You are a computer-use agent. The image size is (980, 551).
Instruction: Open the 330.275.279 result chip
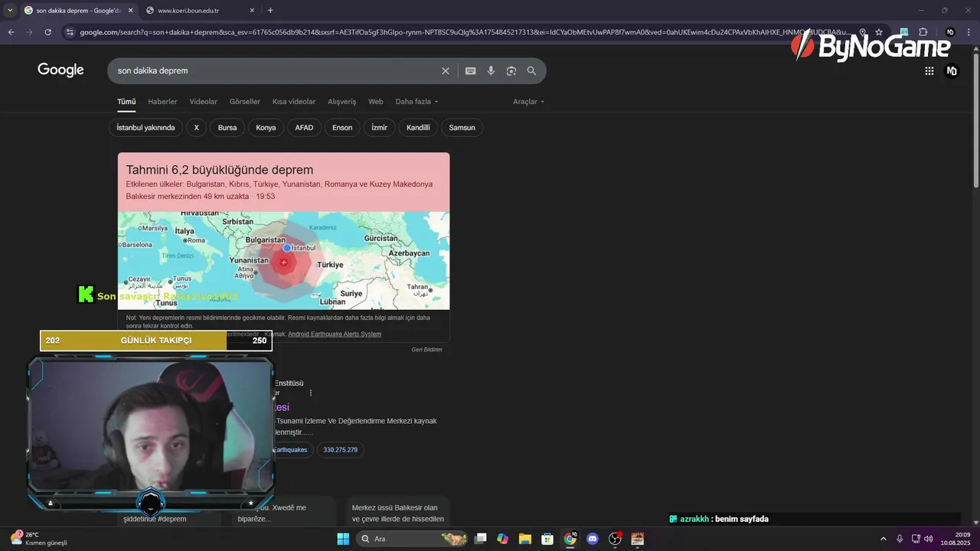tap(340, 450)
